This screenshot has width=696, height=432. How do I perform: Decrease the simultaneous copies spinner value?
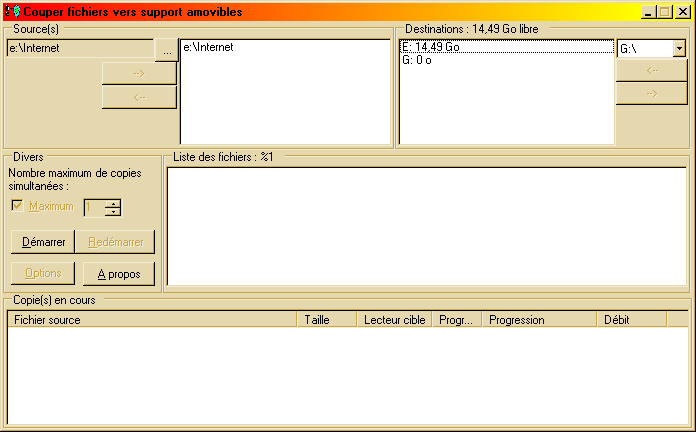pos(113,212)
